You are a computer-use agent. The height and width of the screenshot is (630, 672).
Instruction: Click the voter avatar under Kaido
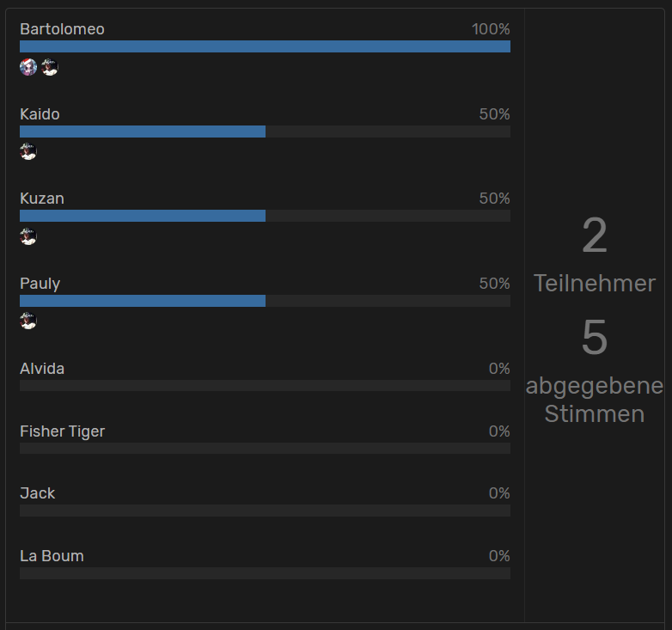coord(28,152)
